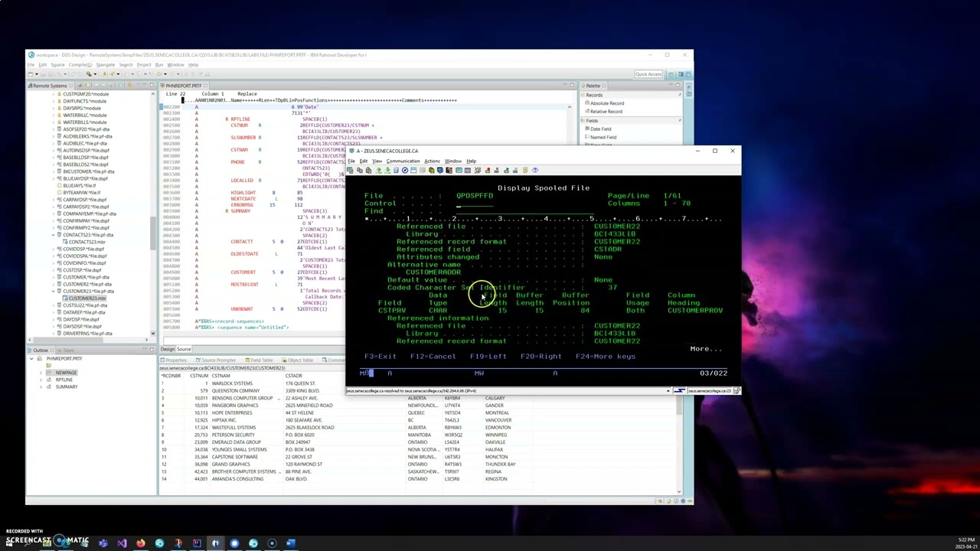
Task: Switch to the Remote Systems tab
Action: [49, 86]
